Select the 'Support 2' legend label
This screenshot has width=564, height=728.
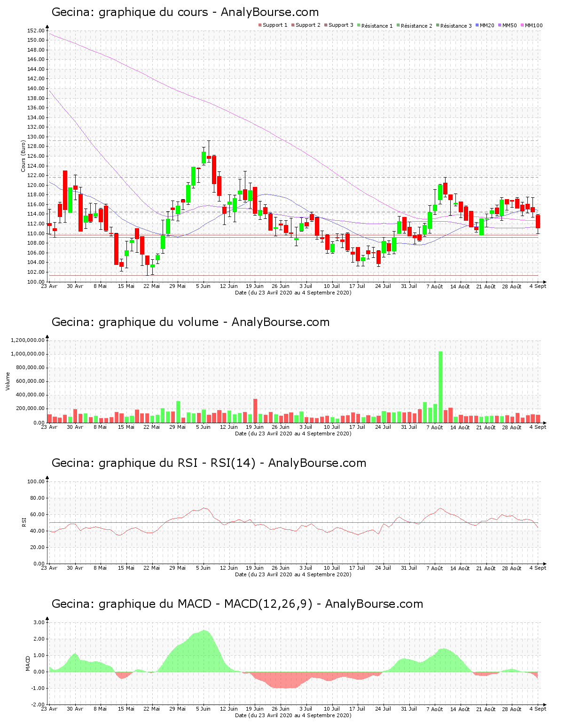coord(308,25)
